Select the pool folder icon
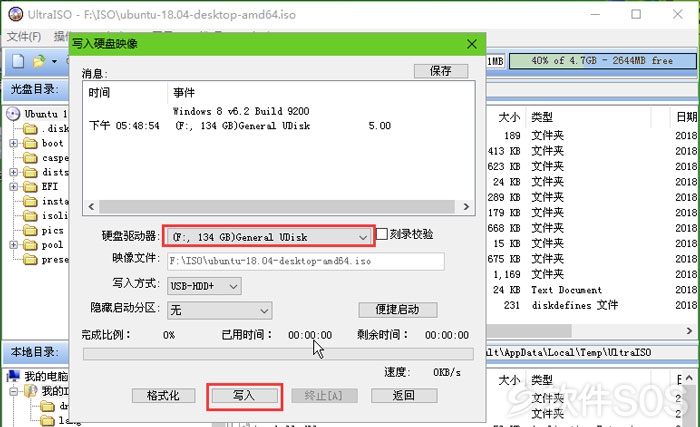This screenshot has width=700, height=427. (30, 245)
